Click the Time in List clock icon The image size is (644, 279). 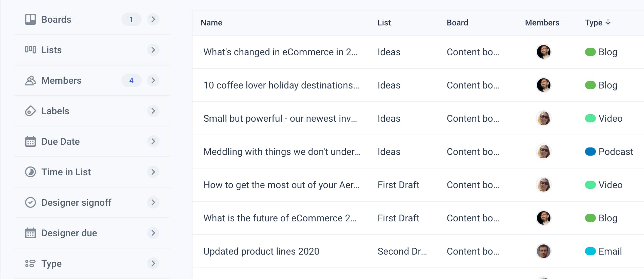31,172
